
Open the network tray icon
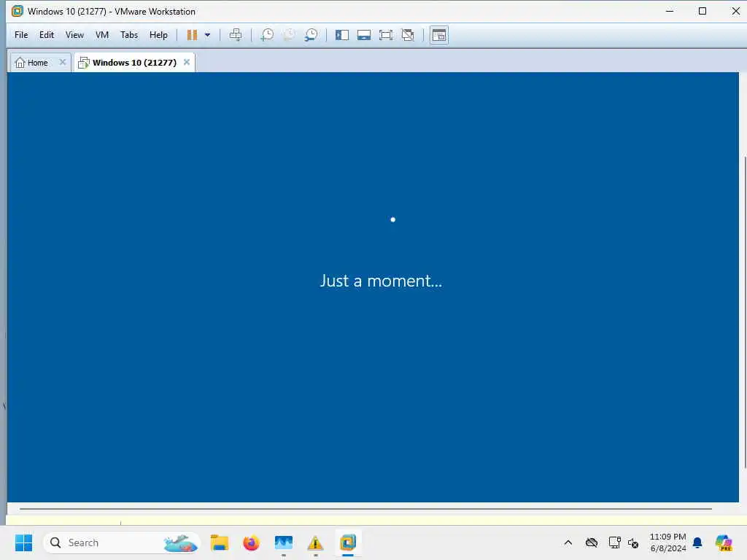tap(614, 542)
